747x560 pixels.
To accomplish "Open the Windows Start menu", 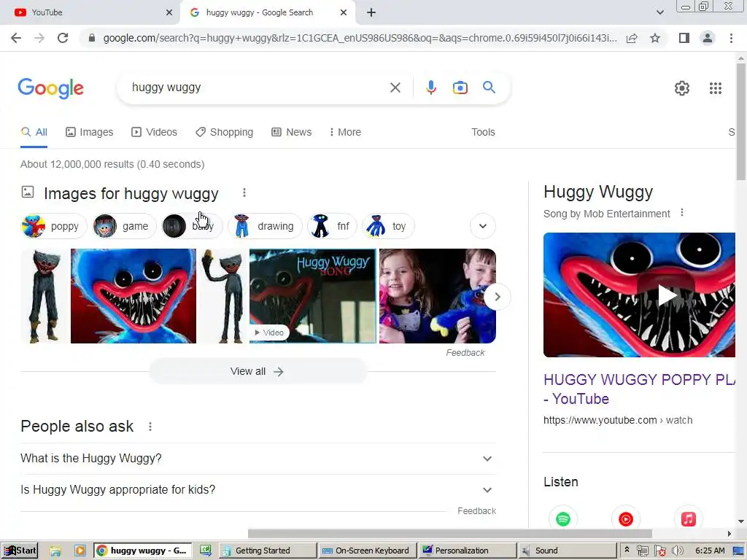I will 20,551.
